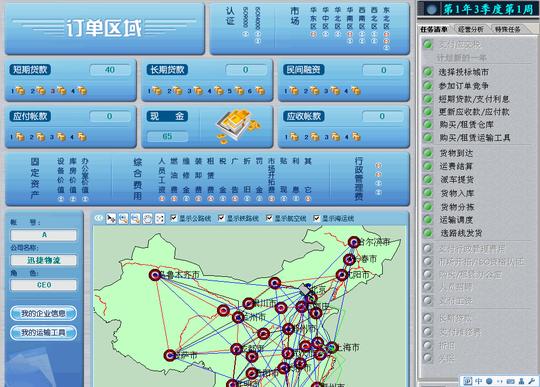The height and width of the screenshot is (387, 540).
Task: Click the 第1年3季度第1周 date display
Action: [488, 9]
